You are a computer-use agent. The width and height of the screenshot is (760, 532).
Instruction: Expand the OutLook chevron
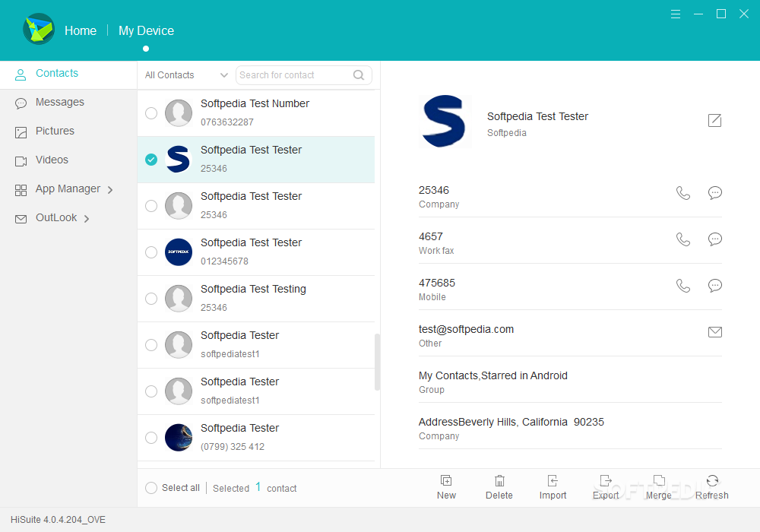click(x=87, y=219)
